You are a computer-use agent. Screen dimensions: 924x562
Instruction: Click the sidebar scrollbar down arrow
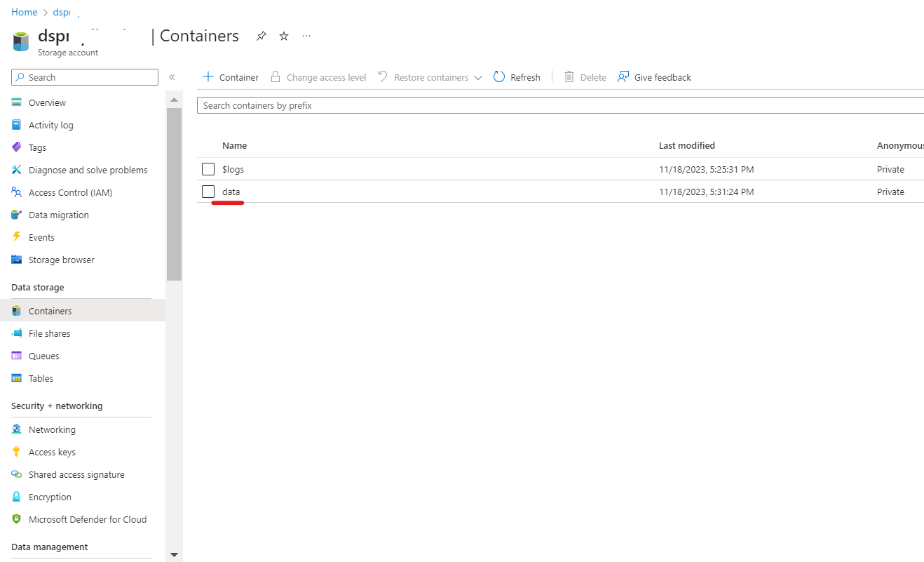[x=174, y=555]
